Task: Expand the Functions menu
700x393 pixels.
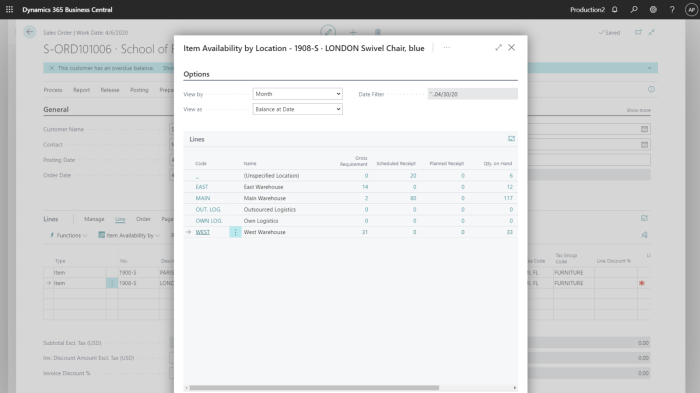Action: point(68,235)
